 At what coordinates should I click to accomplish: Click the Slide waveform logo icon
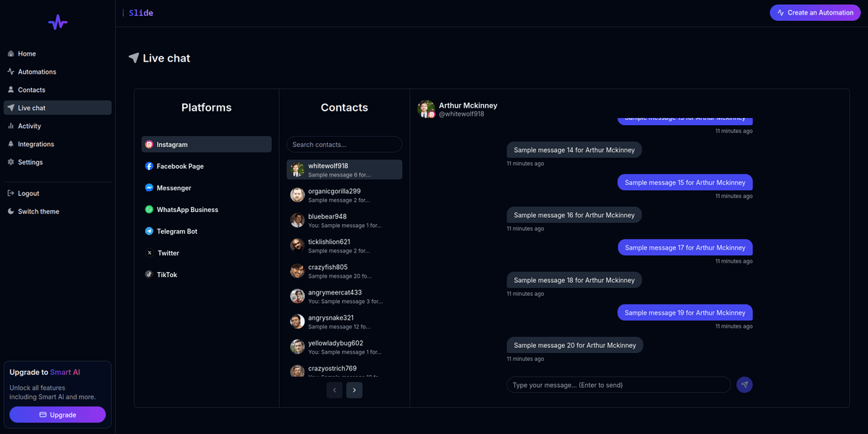pyautogui.click(x=58, y=22)
